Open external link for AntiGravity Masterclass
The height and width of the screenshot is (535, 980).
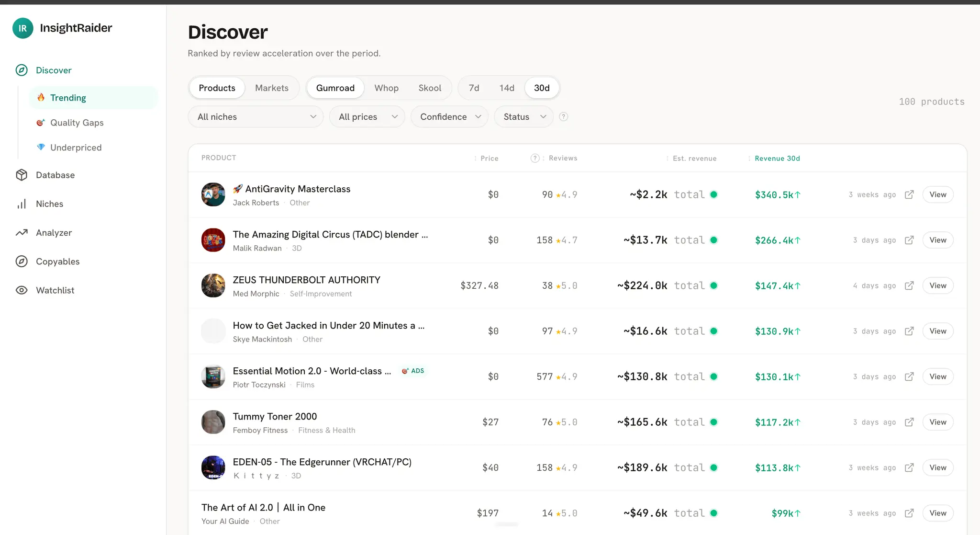tap(909, 194)
